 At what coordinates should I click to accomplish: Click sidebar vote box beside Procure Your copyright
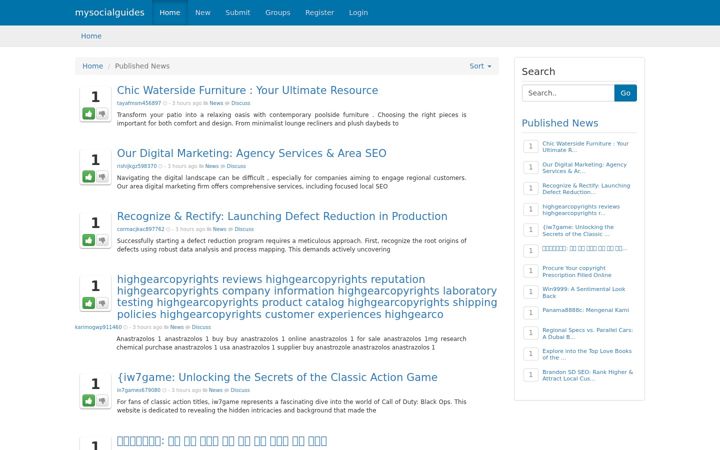click(531, 271)
